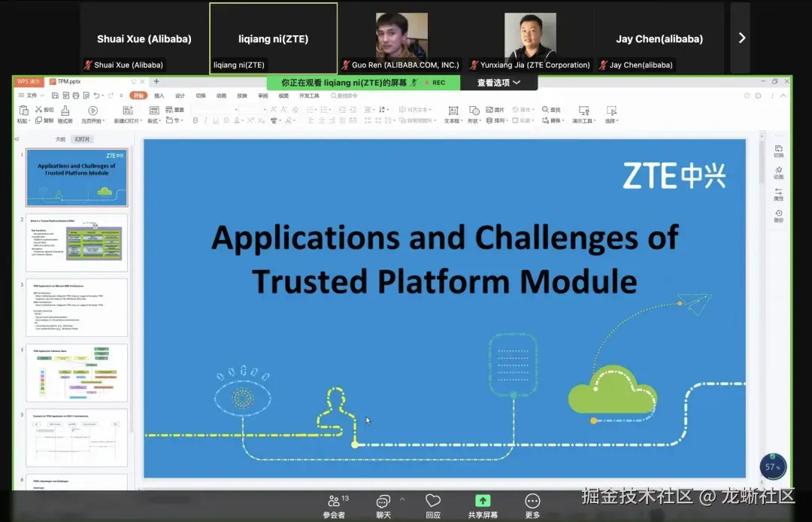This screenshot has height=522, width=812.
Task: Click the Undo arrow icon
Action: coord(96,96)
